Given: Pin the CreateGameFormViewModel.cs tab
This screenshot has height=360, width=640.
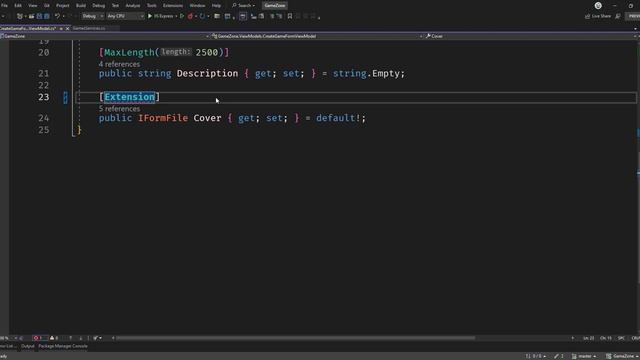Looking at the screenshot, I should [x=61, y=29].
